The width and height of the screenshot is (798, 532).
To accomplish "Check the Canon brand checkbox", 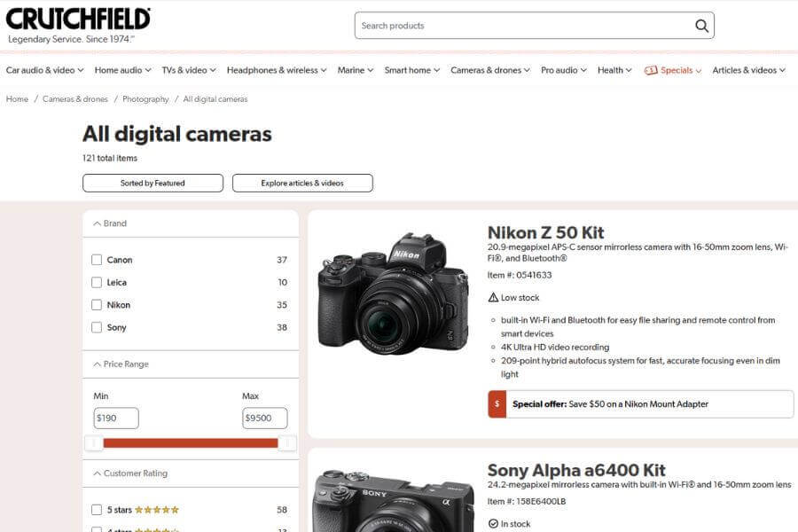I will point(97,260).
